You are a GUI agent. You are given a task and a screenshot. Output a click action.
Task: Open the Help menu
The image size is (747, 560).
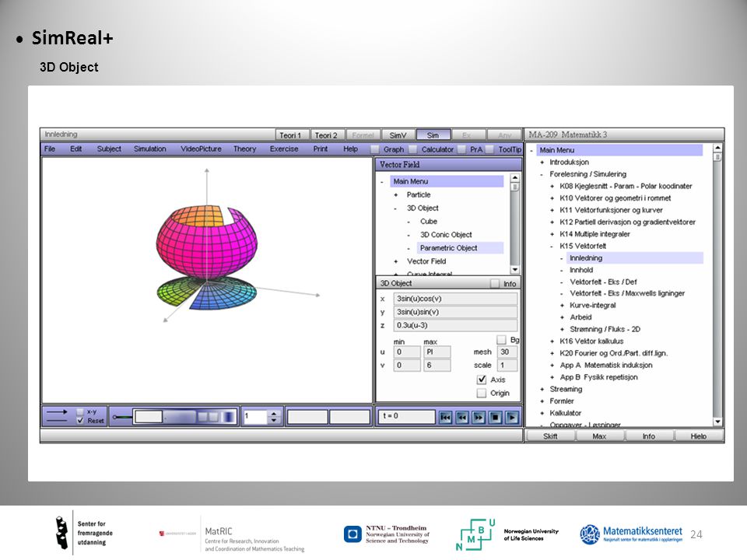[351, 149]
